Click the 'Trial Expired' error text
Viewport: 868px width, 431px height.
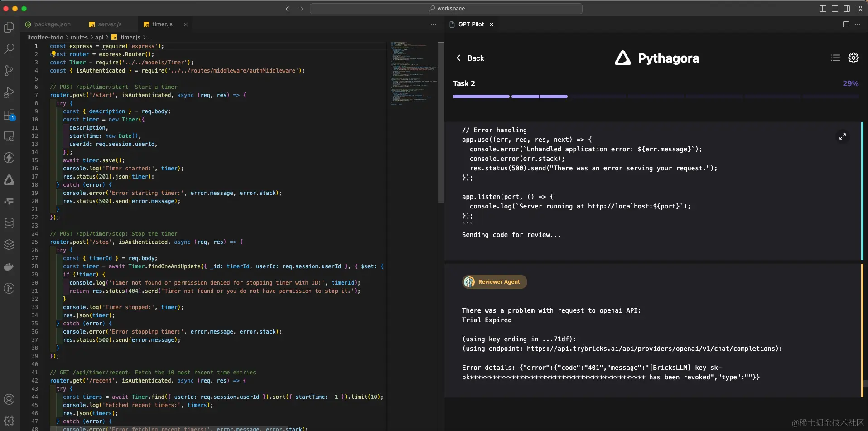tap(487, 320)
